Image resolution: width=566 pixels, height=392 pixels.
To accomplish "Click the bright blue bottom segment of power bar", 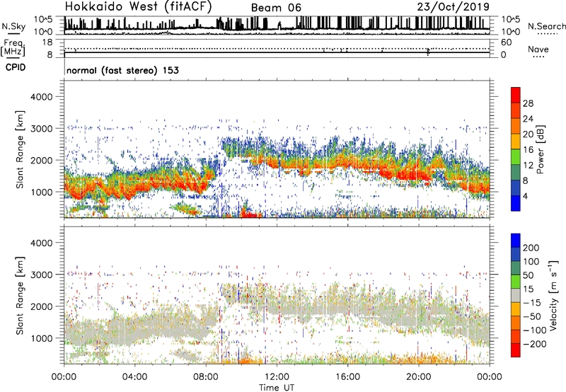I will click(516, 203).
